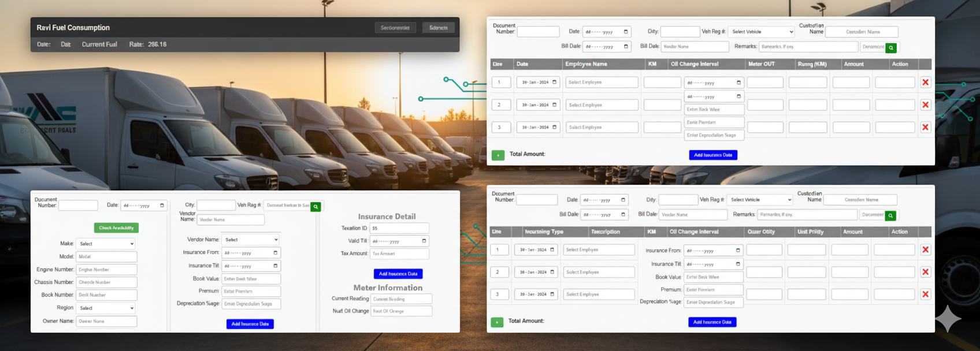The image size is (980, 351).
Task: Click the Tescription column header
Action: 605,231
